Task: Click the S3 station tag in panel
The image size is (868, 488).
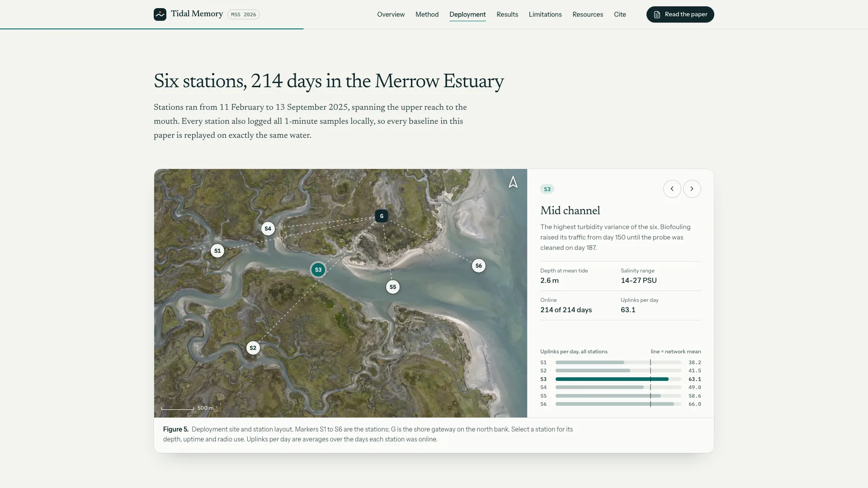Action: [547, 189]
